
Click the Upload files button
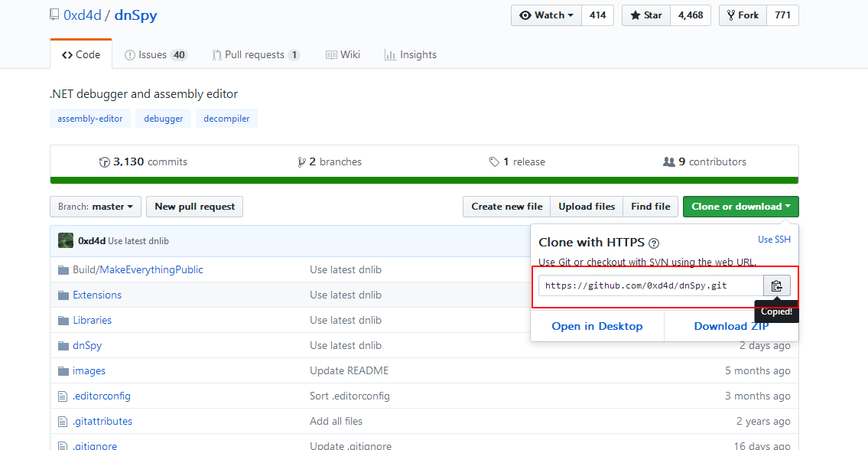click(x=587, y=207)
